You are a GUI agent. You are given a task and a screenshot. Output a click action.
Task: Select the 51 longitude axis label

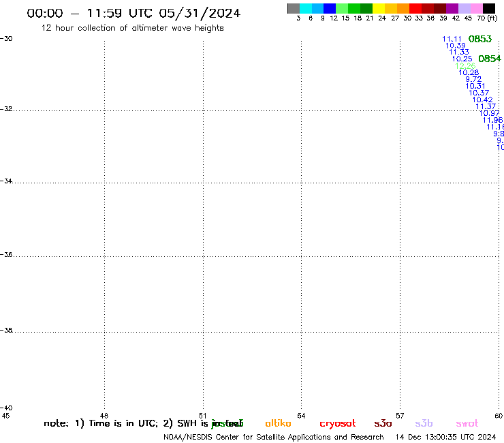click(x=202, y=416)
